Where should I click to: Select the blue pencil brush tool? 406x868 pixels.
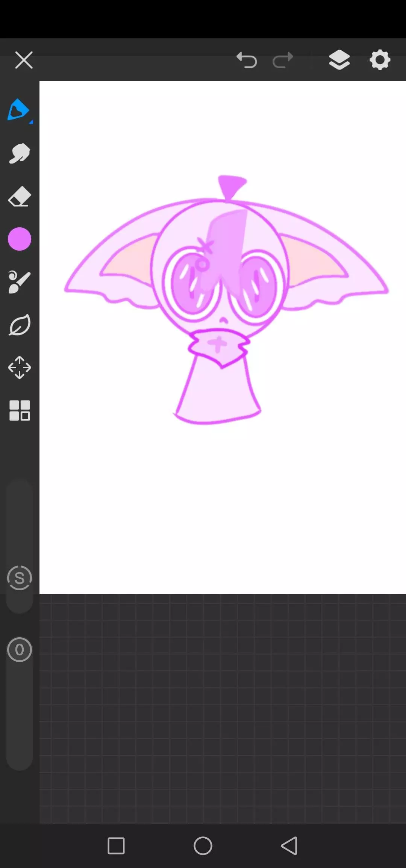click(19, 110)
